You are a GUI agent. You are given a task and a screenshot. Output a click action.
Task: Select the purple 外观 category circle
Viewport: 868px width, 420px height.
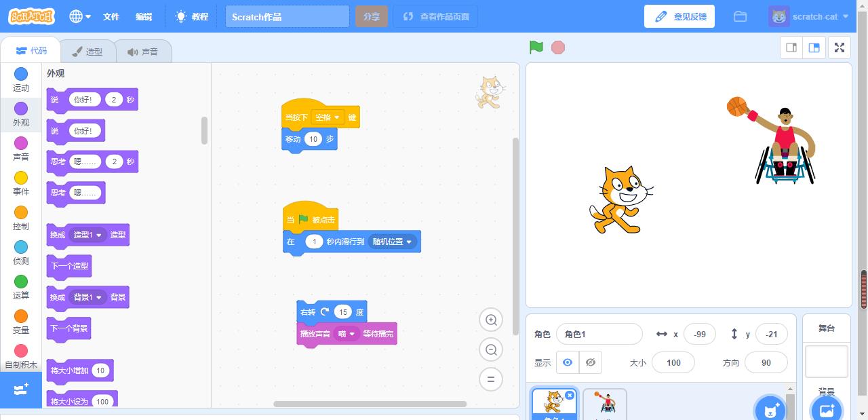click(x=21, y=109)
